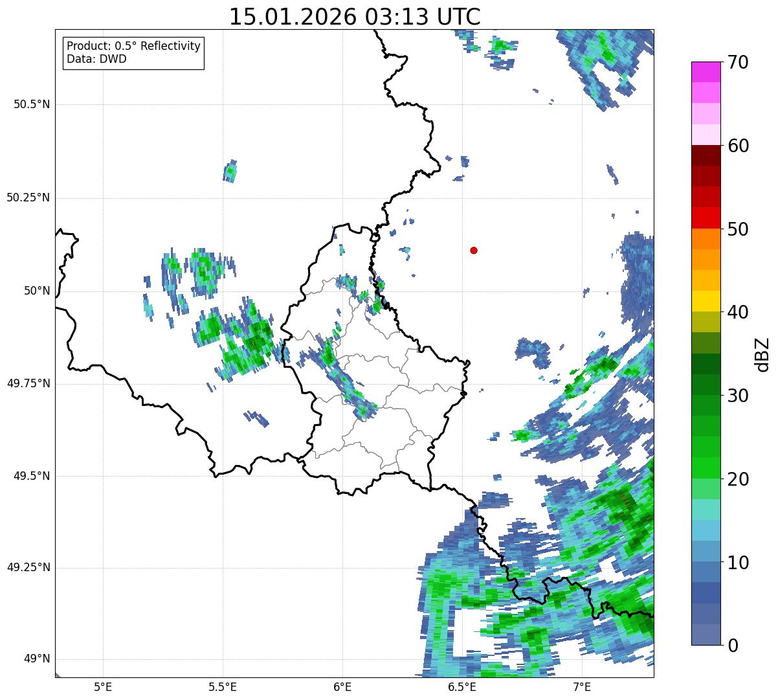Click the longitude label 5°E

tap(103, 687)
